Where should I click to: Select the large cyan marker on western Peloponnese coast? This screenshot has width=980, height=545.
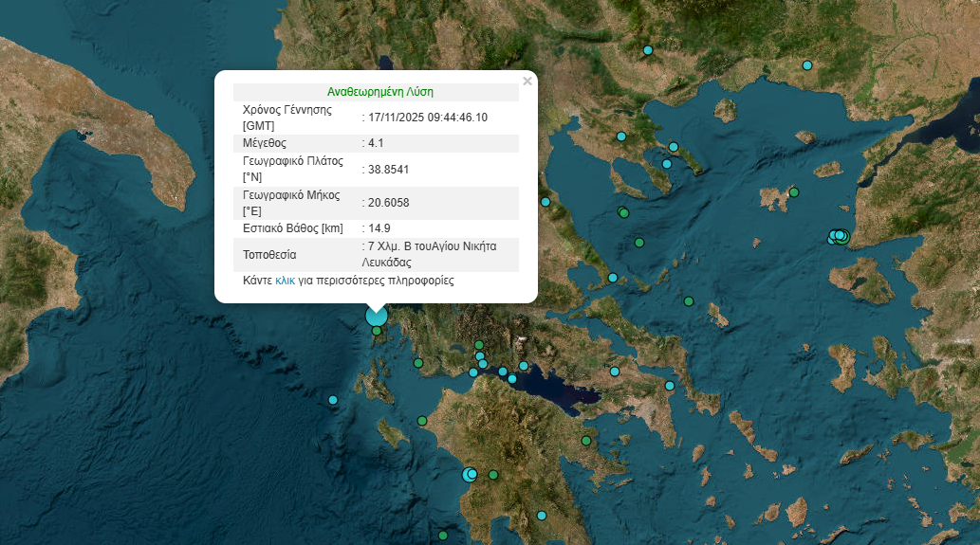click(x=468, y=474)
